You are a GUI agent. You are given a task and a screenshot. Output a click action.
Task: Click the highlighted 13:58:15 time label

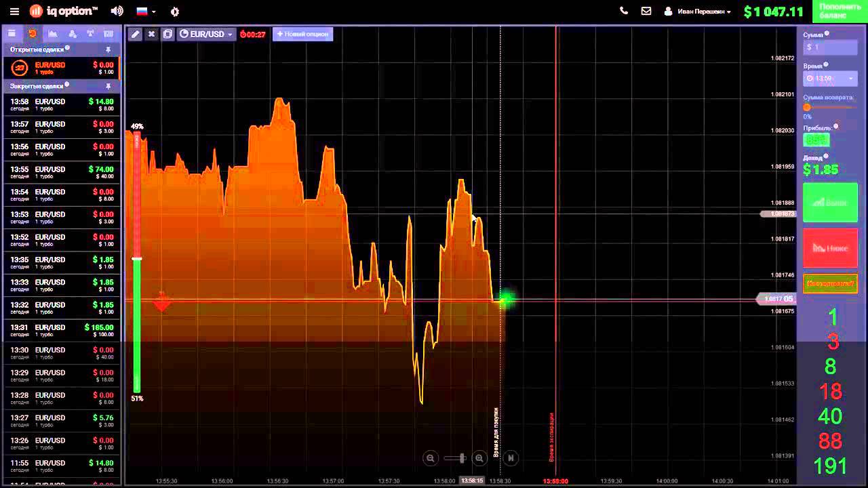coord(472,481)
